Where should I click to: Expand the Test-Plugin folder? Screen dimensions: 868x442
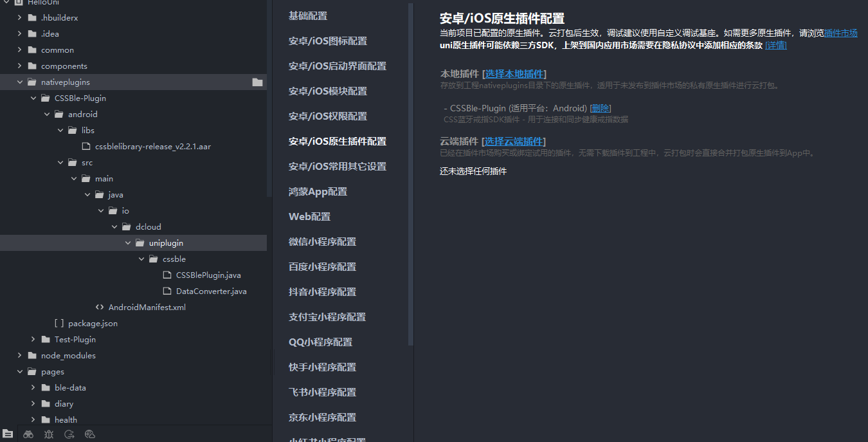coord(33,340)
